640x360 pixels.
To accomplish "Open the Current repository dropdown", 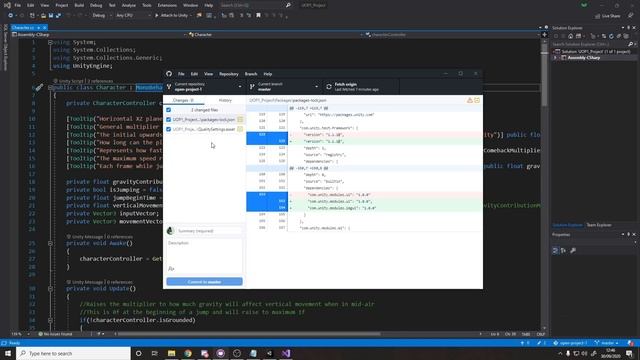I will click(204, 87).
